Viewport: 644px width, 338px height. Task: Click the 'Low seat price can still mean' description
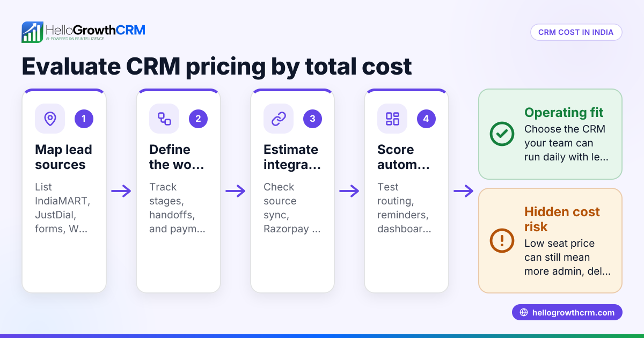coord(567,258)
